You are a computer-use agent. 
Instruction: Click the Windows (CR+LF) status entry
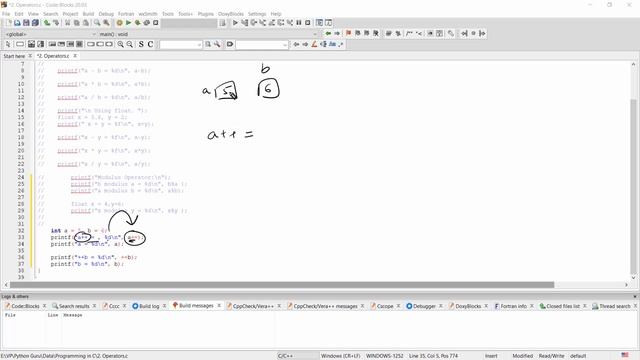[340, 356]
